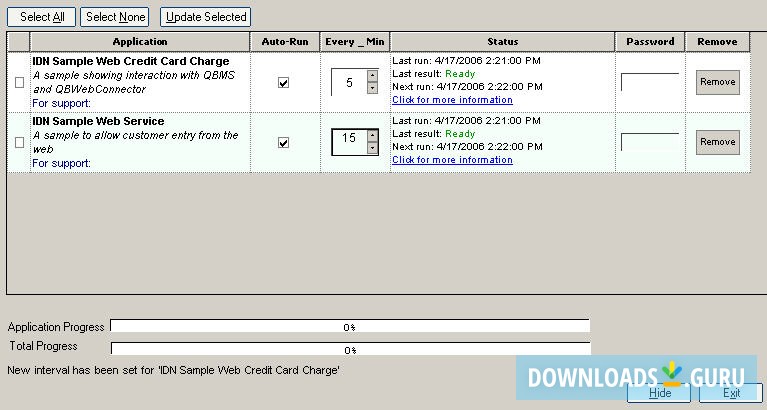Click the Application column header
Viewport: 767px width, 410px height.
[x=140, y=42]
